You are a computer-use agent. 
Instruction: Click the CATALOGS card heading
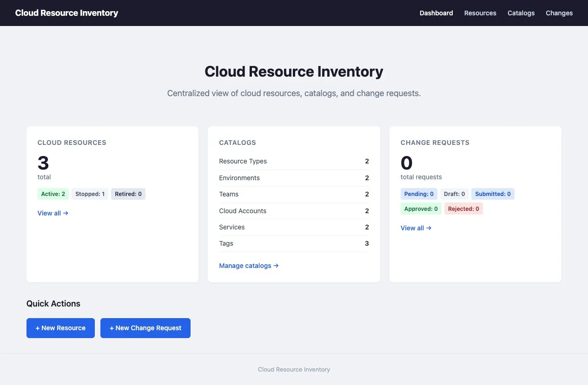tap(238, 143)
